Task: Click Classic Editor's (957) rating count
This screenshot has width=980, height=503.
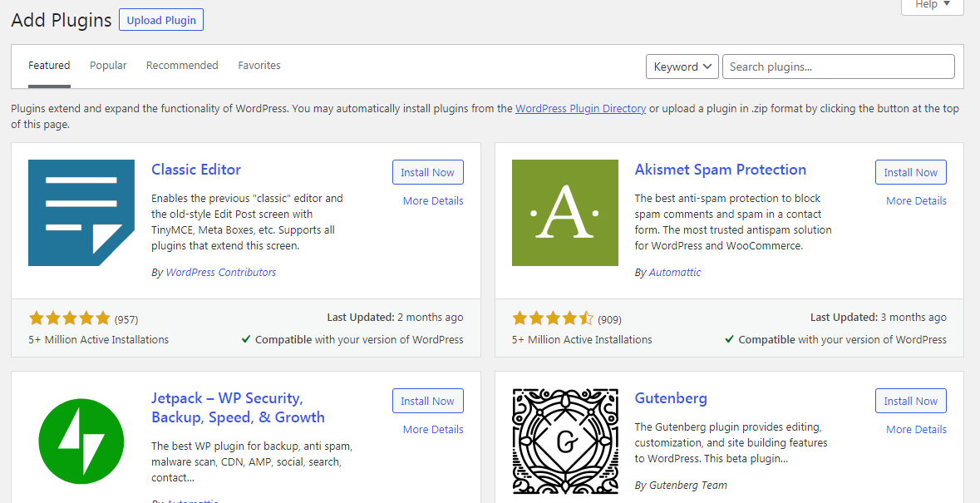Action: [126, 320]
